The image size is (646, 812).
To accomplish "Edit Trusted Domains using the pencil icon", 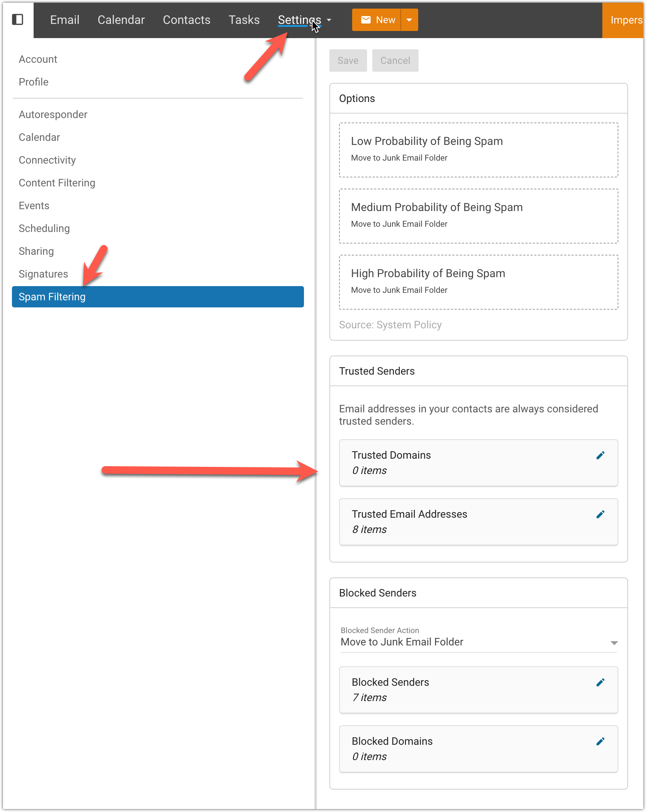I will [600, 455].
